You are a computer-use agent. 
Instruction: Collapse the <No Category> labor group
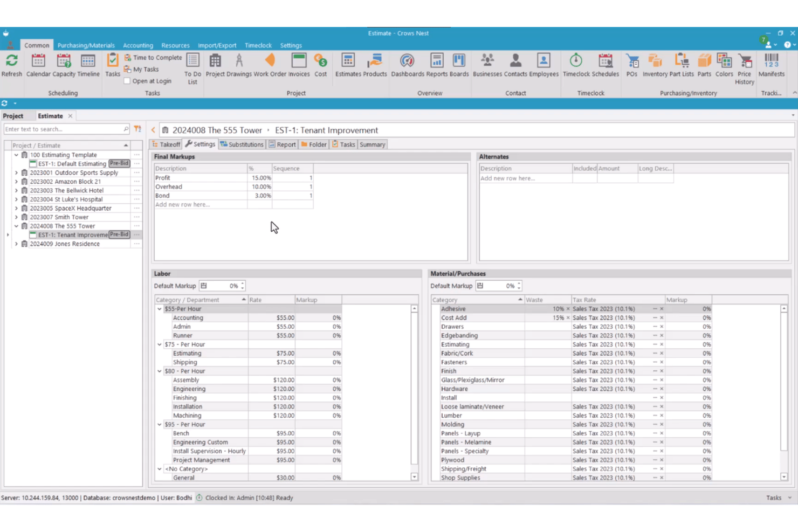[160, 469]
